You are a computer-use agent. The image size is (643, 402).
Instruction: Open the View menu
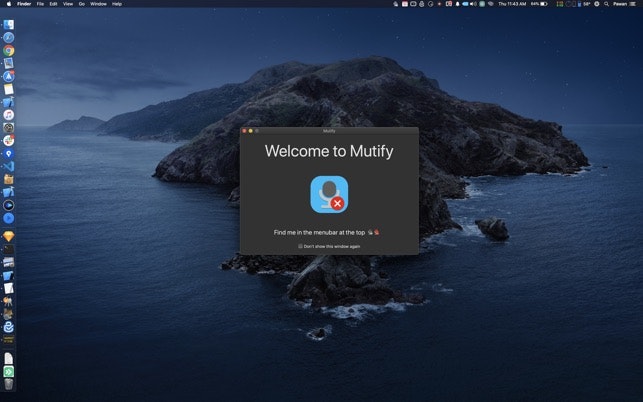pyautogui.click(x=68, y=4)
